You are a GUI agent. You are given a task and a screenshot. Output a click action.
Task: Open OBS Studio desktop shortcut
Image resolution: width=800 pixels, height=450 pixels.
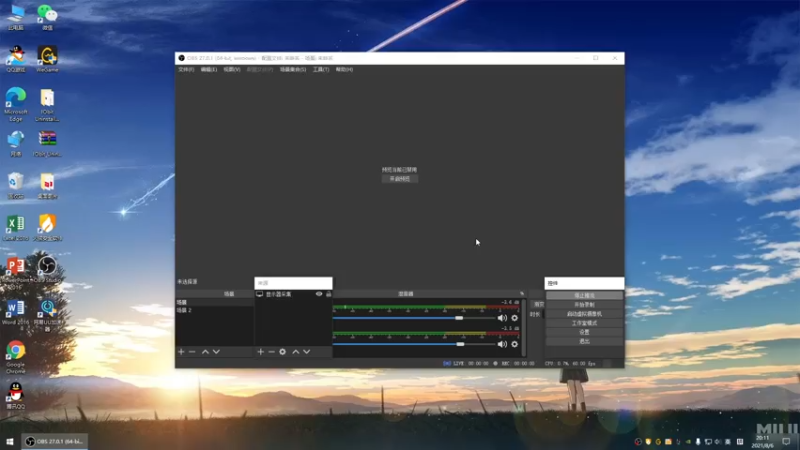click(47, 269)
